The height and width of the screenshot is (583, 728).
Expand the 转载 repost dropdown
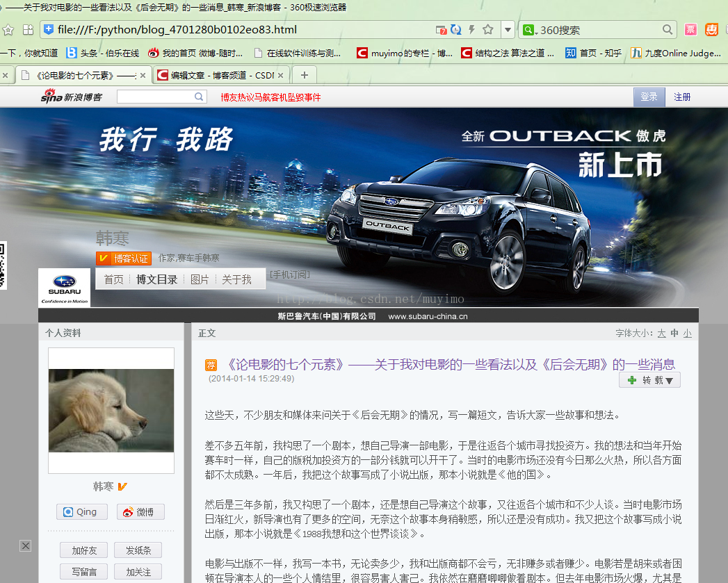(x=649, y=380)
